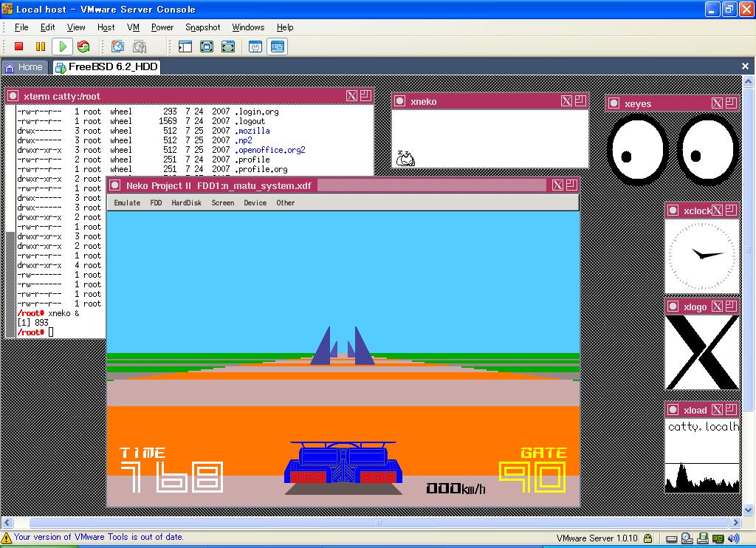The image size is (756, 548).
Task: Click the VMware Tools out of date message
Action: 98,537
